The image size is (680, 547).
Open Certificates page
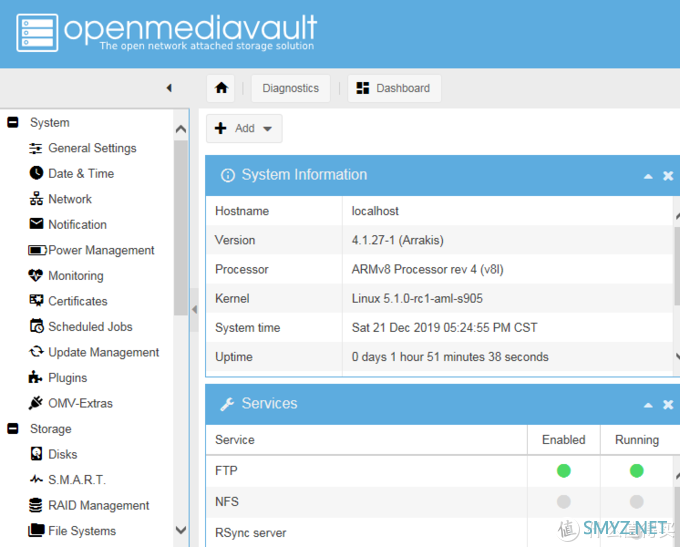78,301
